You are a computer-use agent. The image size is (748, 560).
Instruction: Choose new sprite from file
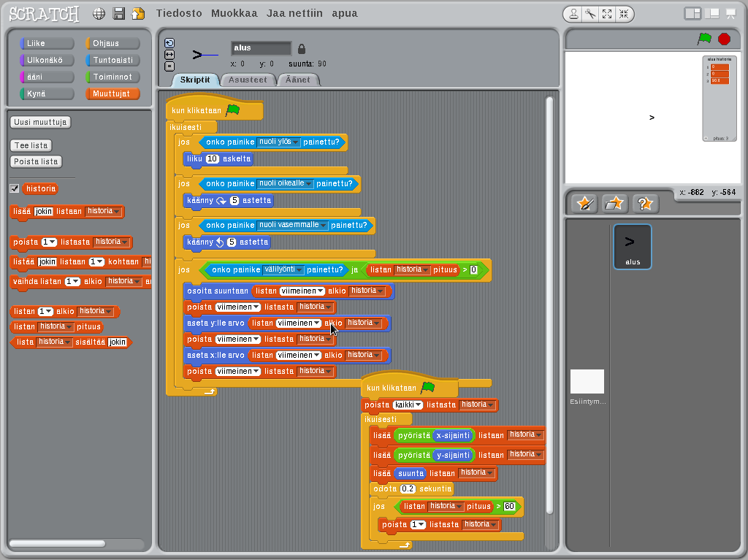[x=614, y=204]
